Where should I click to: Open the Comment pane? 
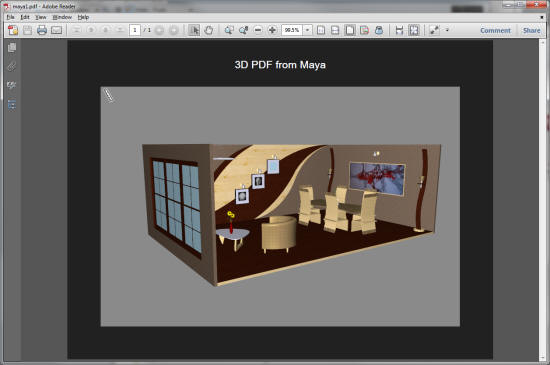495,31
